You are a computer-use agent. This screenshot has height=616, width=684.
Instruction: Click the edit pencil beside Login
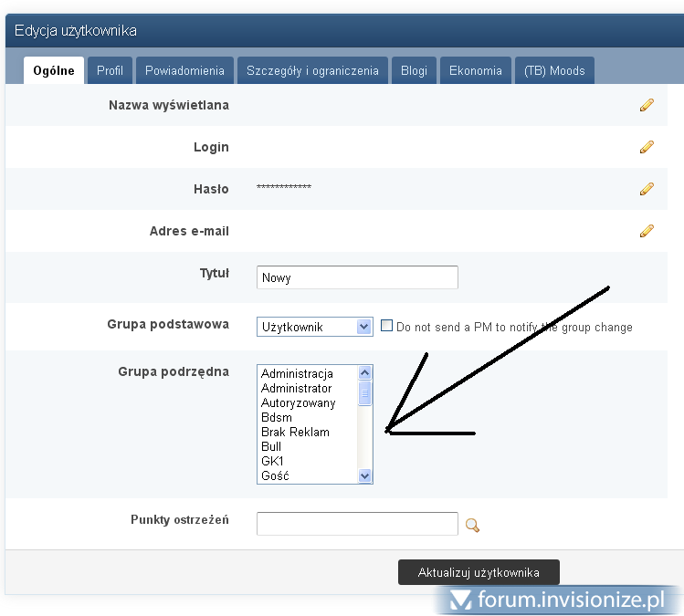[647, 147]
